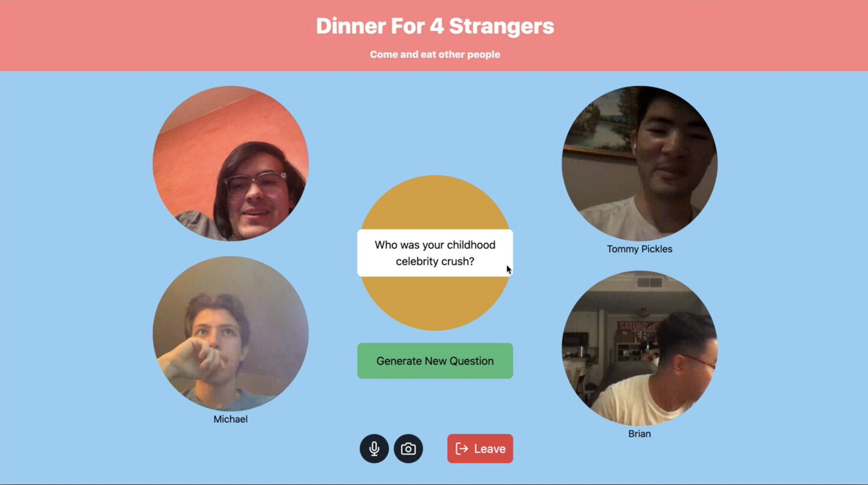Screen dimensions: 868x485
Task: Select the unnamed participant video with orange wall
Action: [230, 164]
